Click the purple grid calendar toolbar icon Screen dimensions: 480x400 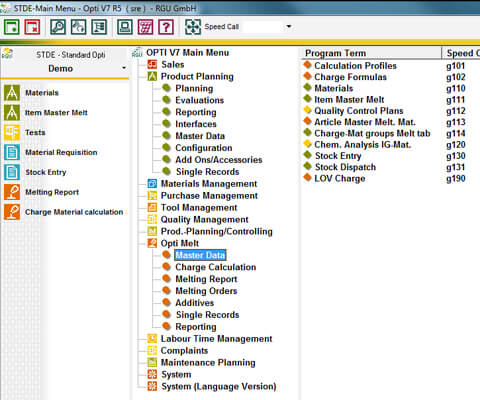click(145, 27)
